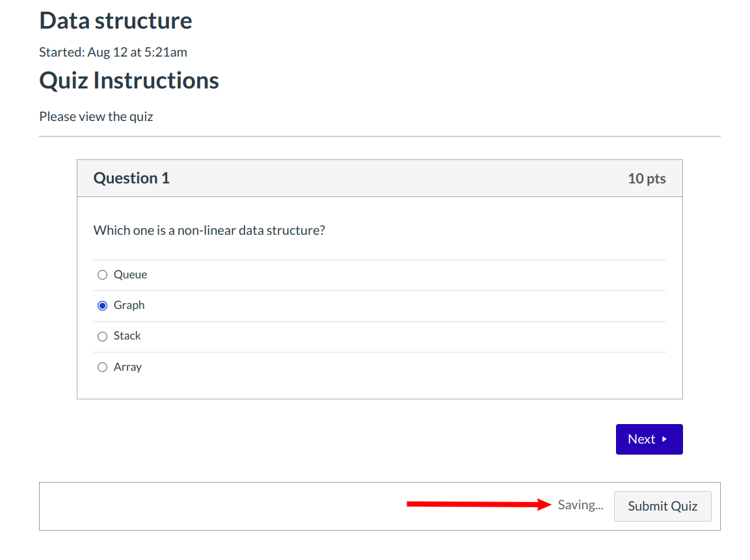Click the Next button
Image resolution: width=750 pixels, height=560 pixels.
(x=649, y=440)
